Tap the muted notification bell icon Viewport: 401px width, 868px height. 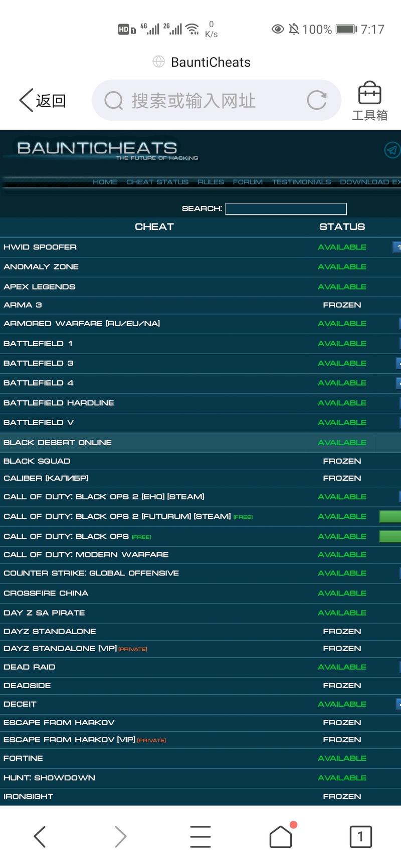(294, 29)
